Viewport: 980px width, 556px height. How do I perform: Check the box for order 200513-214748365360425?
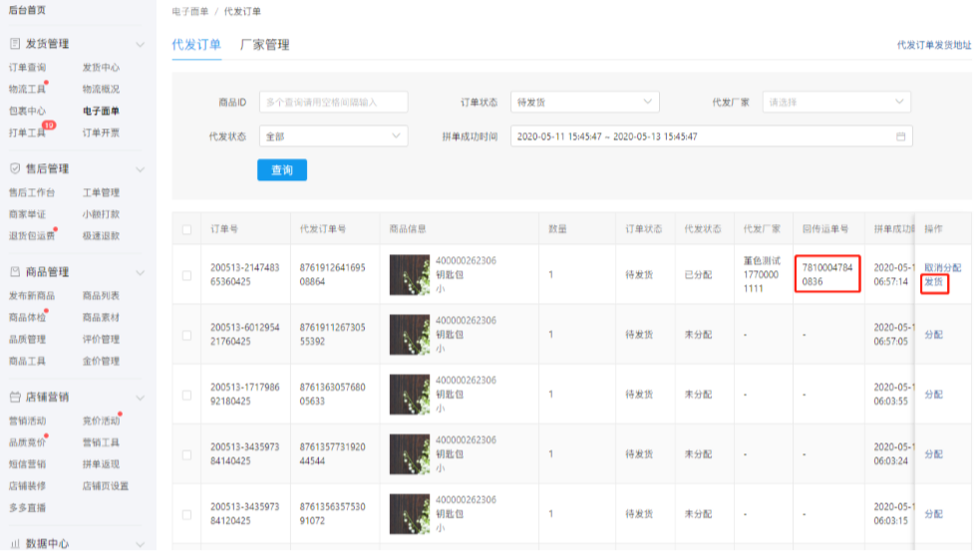(x=186, y=275)
